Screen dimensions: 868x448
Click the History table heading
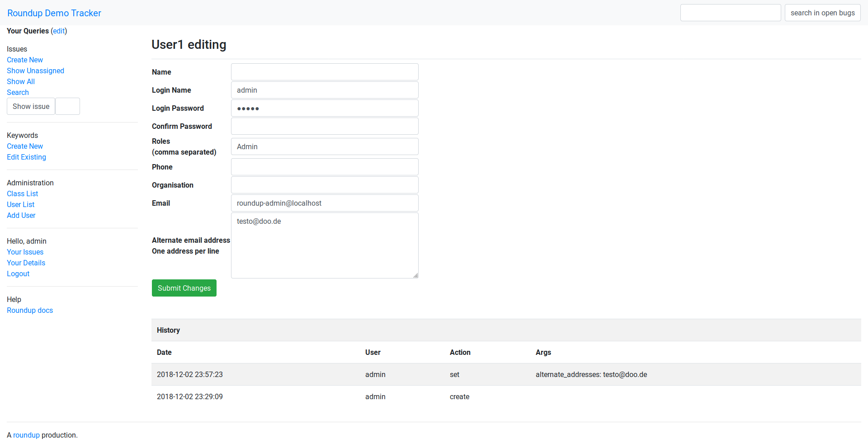[x=168, y=330]
